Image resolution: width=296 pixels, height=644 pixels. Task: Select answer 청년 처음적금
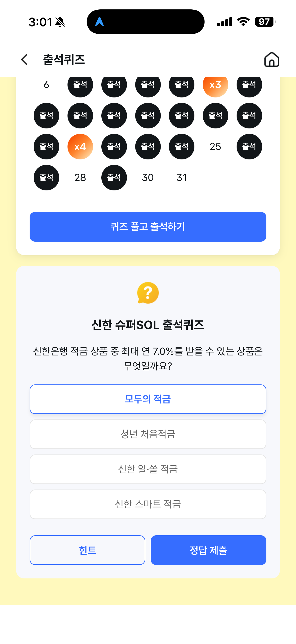[148, 434]
